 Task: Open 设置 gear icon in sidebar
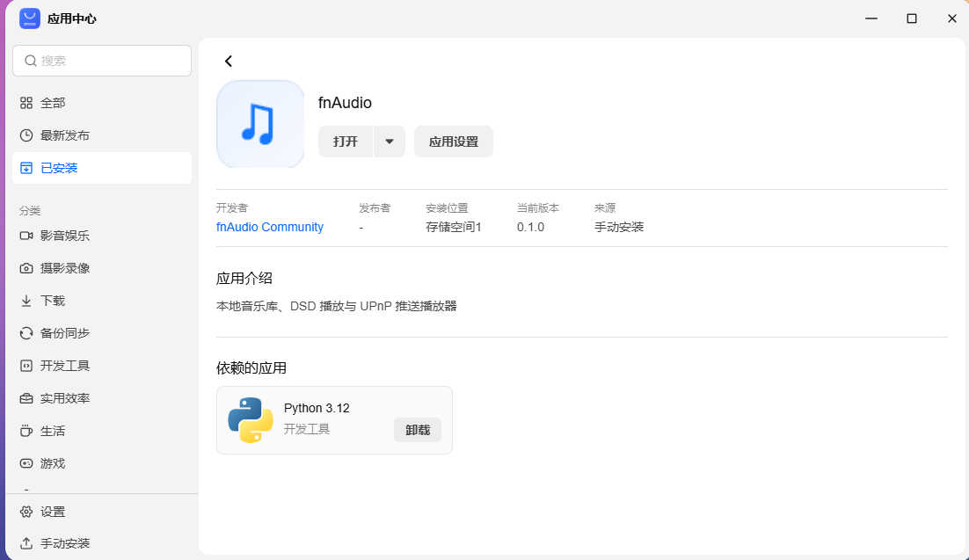26,512
